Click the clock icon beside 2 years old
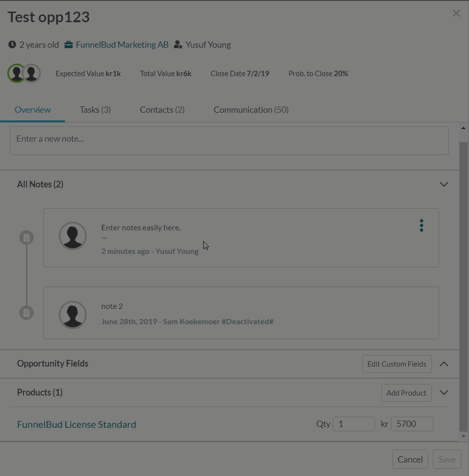The image size is (469, 476). (x=12, y=45)
